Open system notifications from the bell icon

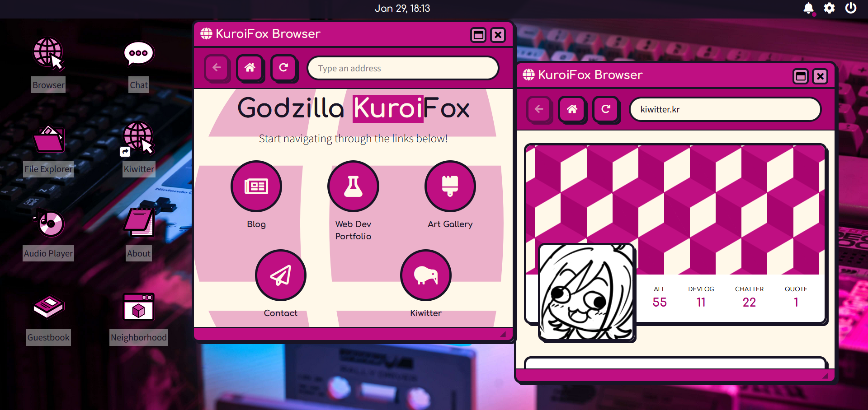[809, 8]
